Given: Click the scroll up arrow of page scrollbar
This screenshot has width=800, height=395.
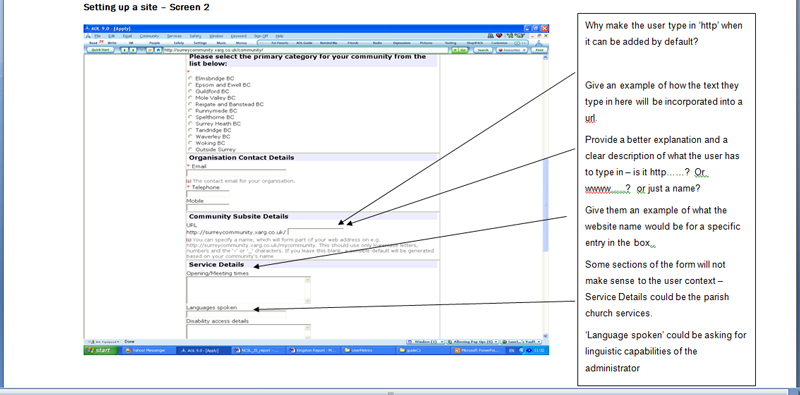Looking at the screenshot, I should tap(545, 58).
